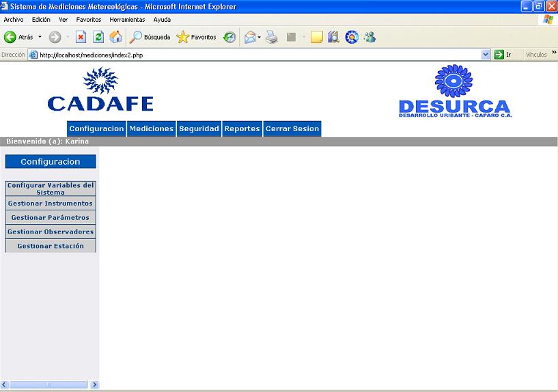This screenshot has height=392, width=558.
Task: Click the "Bienvenido (a): Karina" text
Action: pyautogui.click(x=47, y=141)
